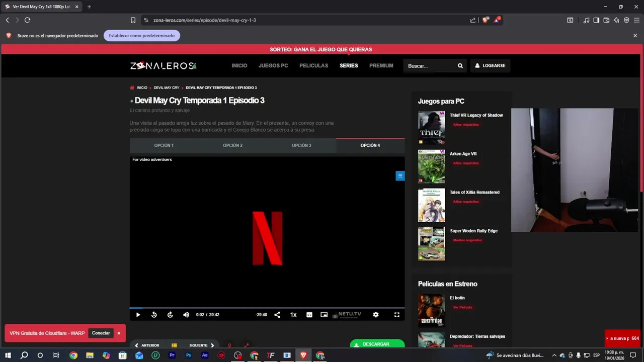Open the SERIES menu item

point(349,66)
